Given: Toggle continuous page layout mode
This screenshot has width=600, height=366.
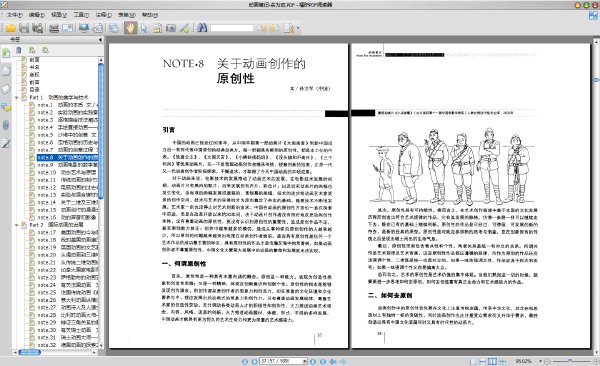Looking at the screenshot, I should (x=483, y=361).
